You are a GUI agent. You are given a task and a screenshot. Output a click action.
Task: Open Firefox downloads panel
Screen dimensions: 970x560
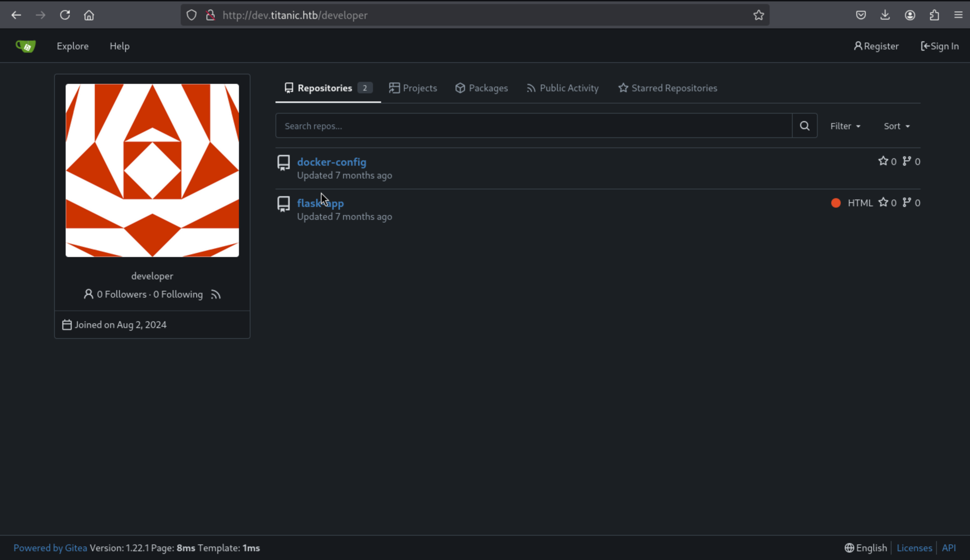(885, 15)
